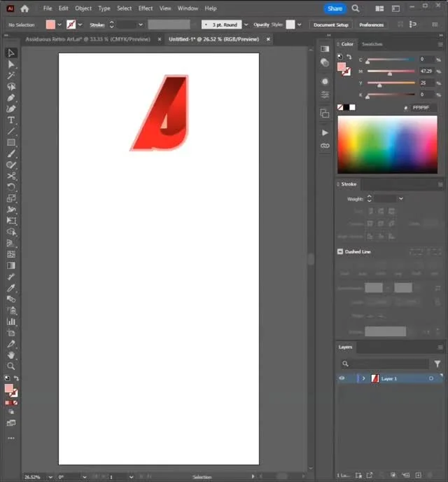Viewport: 448px width, 482px height.
Task: Select the Magic Wand tool
Action: coord(11,76)
